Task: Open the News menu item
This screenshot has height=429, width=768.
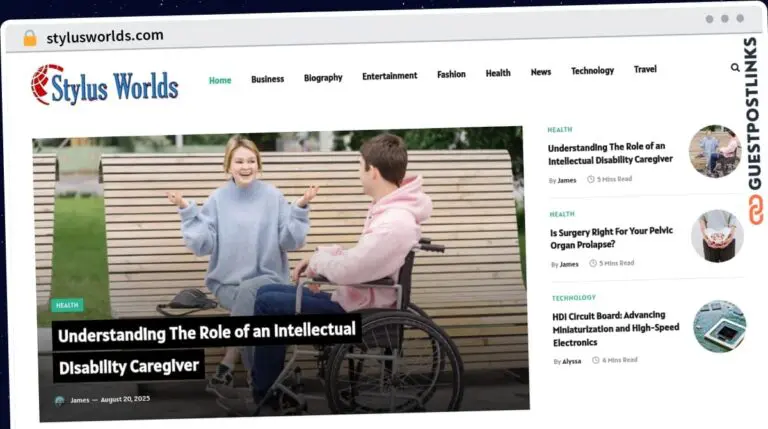Action: (541, 72)
